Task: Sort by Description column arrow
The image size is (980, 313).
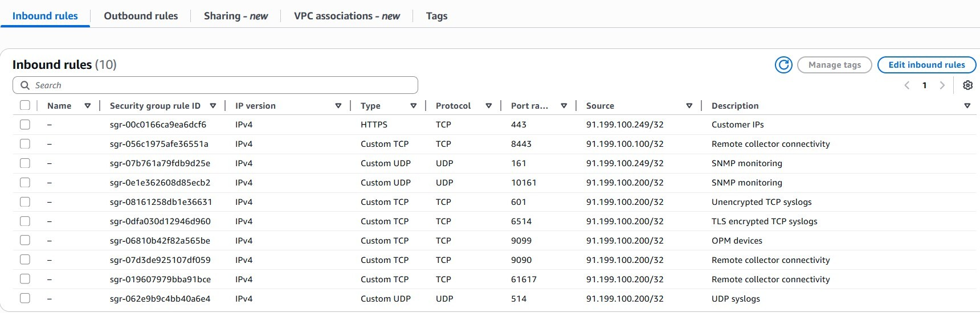Action: (967, 106)
